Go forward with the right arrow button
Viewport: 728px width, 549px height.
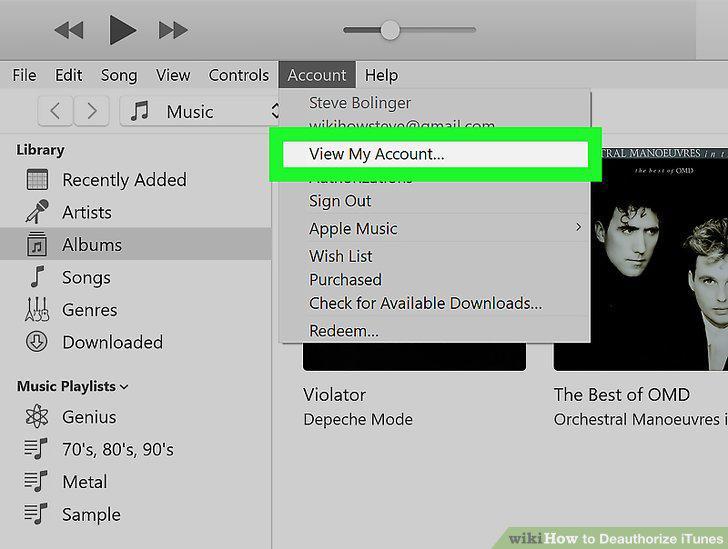click(91, 111)
